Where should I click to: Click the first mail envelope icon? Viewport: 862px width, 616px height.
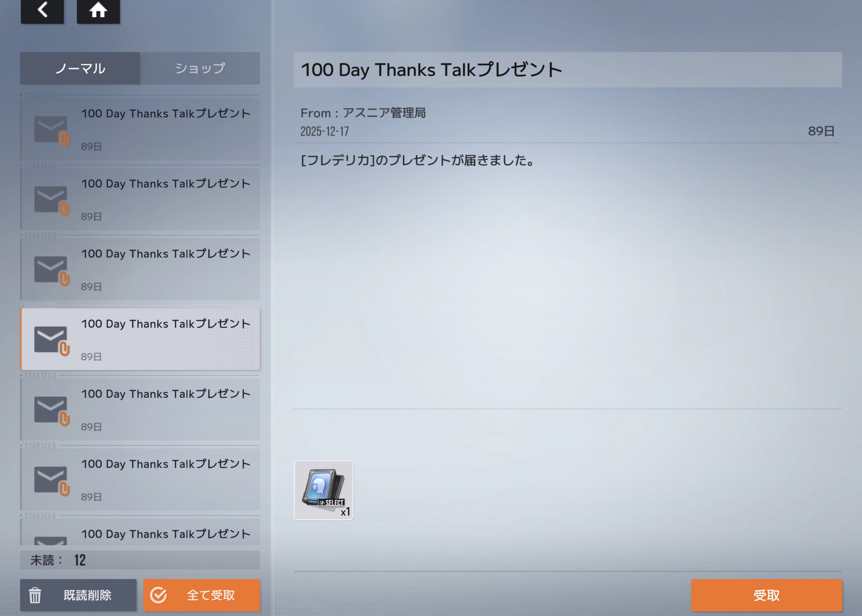pos(51,129)
